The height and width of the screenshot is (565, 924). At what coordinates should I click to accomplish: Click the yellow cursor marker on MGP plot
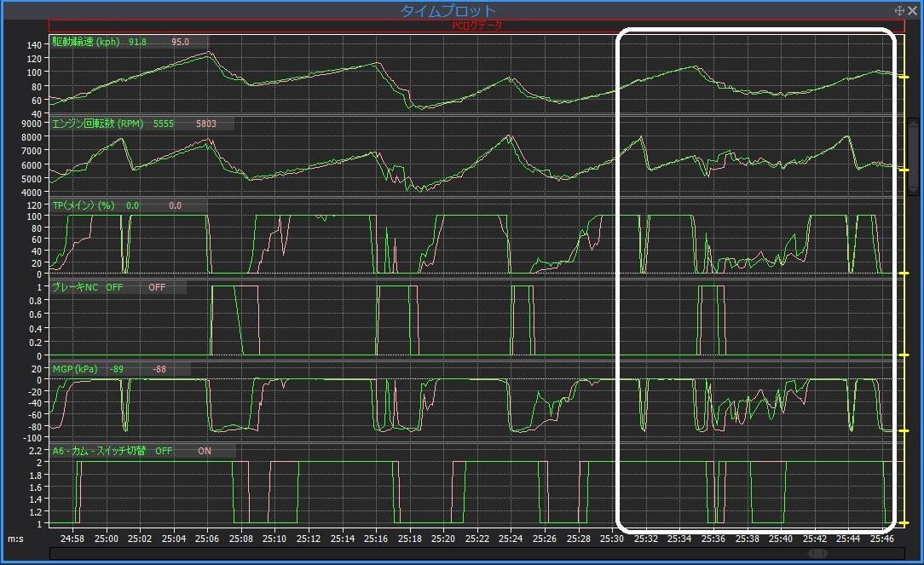click(903, 431)
